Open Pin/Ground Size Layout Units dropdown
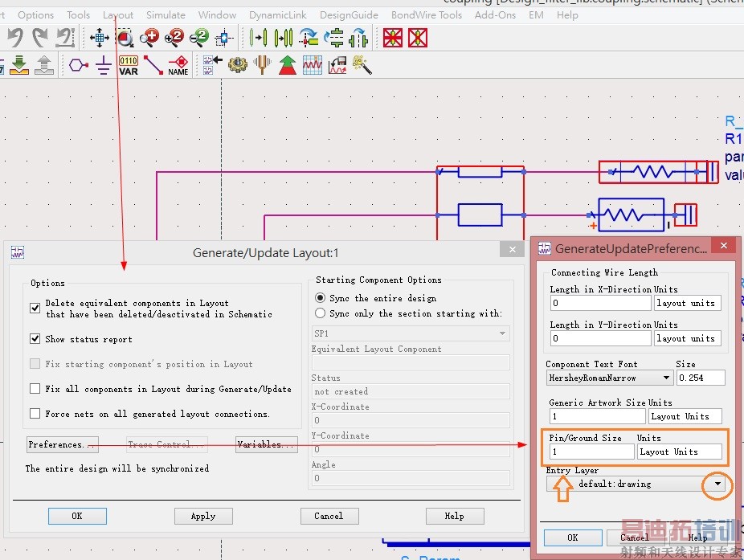Image resolution: width=744 pixels, height=560 pixels. point(680,452)
